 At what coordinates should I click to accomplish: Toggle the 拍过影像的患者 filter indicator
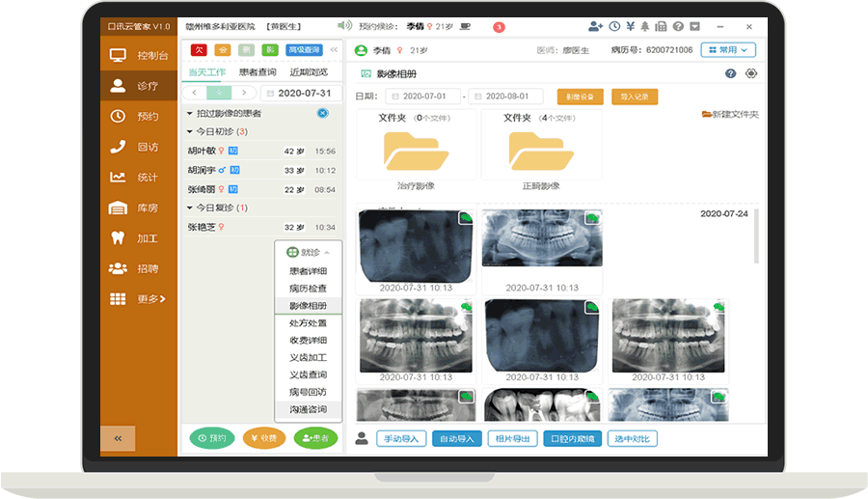pos(323,113)
